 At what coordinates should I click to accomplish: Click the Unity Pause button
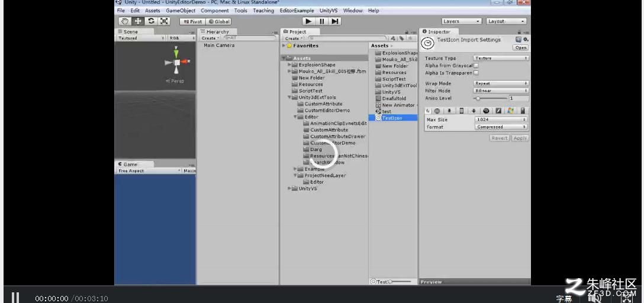[x=321, y=21]
